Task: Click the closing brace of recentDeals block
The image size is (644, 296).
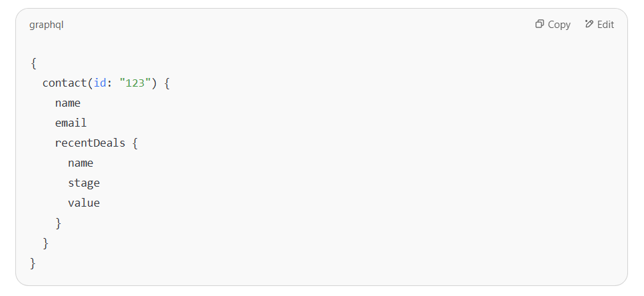Action: [59, 223]
